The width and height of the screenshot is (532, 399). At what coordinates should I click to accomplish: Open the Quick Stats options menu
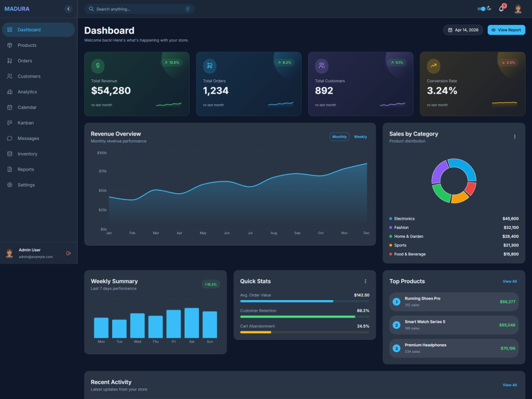click(365, 281)
